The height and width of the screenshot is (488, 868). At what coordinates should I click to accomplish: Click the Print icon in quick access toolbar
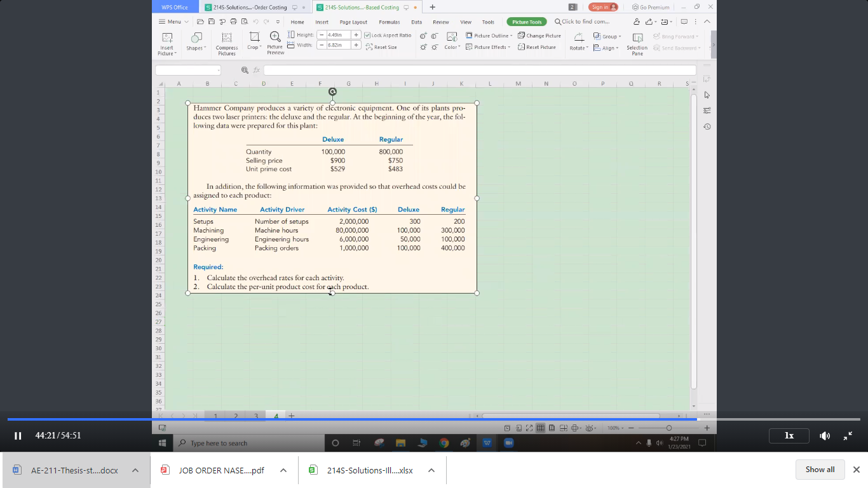click(x=233, y=20)
